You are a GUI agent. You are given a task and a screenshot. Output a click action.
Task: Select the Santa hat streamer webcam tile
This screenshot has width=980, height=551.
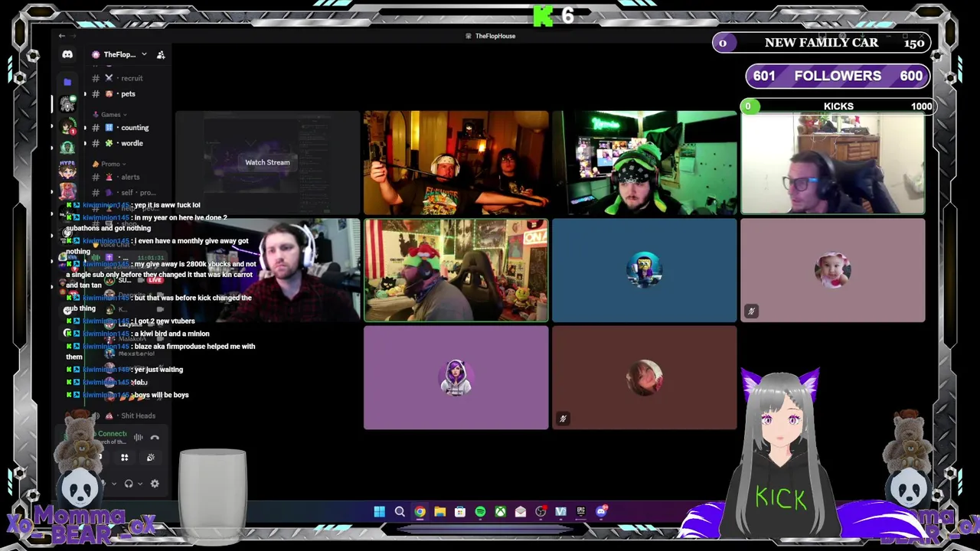(456, 270)
